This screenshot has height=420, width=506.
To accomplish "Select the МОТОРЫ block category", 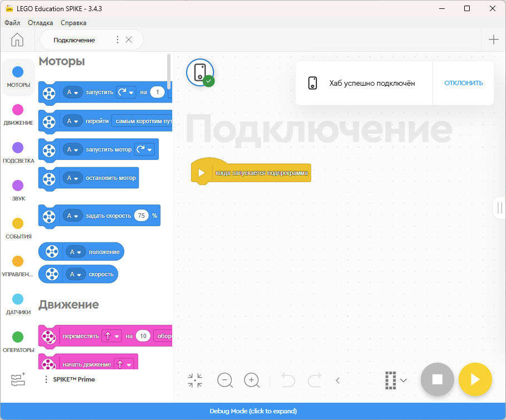I will pos(18,76).
